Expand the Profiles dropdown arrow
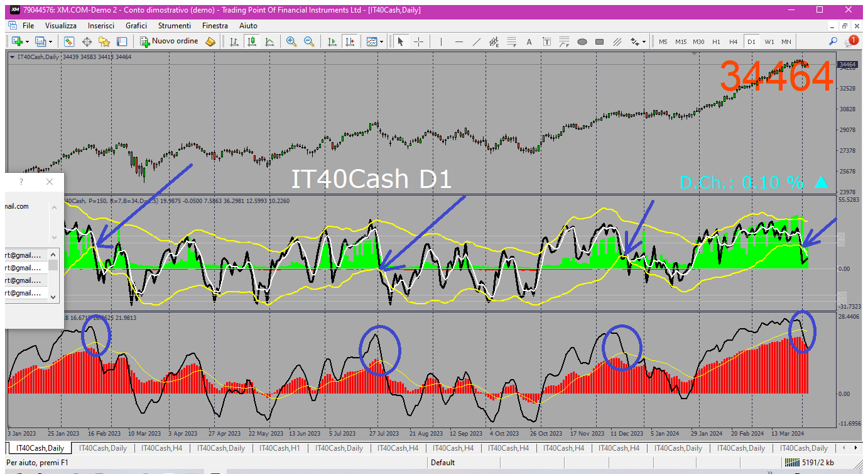Screen dimensions: 868x474 point(51,41)
